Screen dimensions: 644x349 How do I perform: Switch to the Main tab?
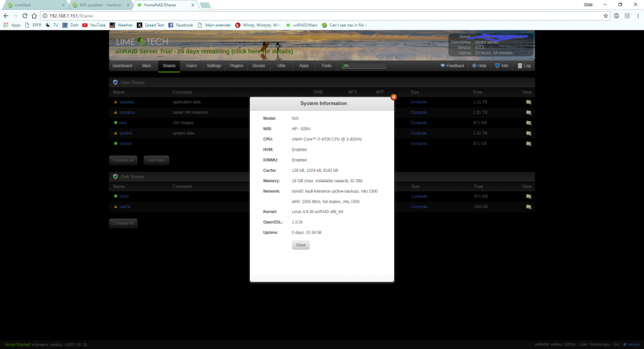click(147, 66)
